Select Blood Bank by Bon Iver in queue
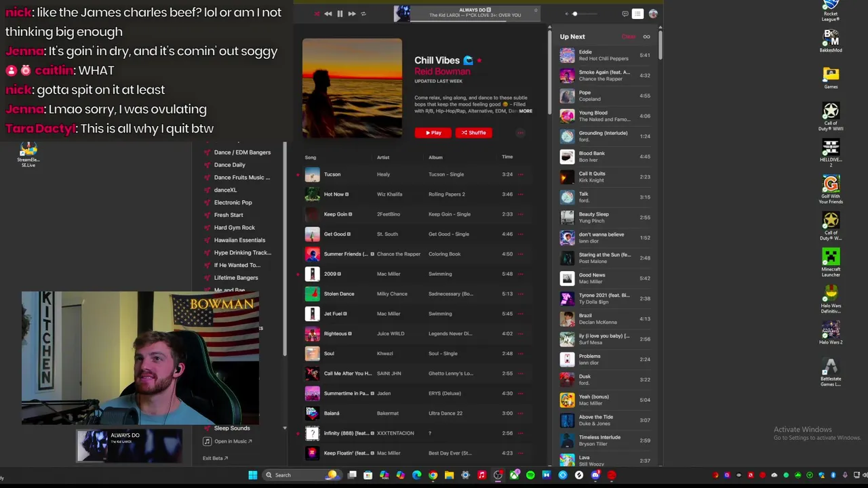 (605, 157)
